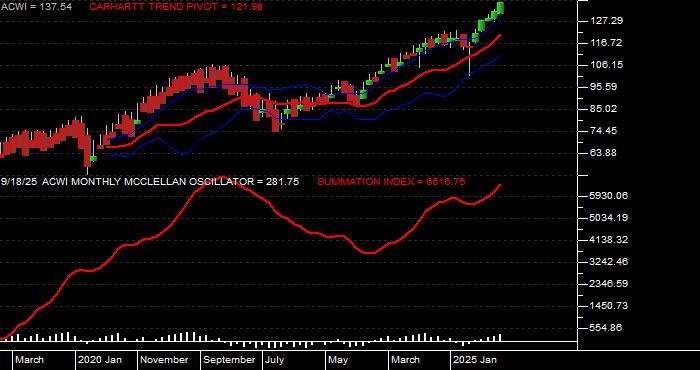Select the ACWI = 137.54 price label
Screen dimensions: 700x370
tap(37, 7)
